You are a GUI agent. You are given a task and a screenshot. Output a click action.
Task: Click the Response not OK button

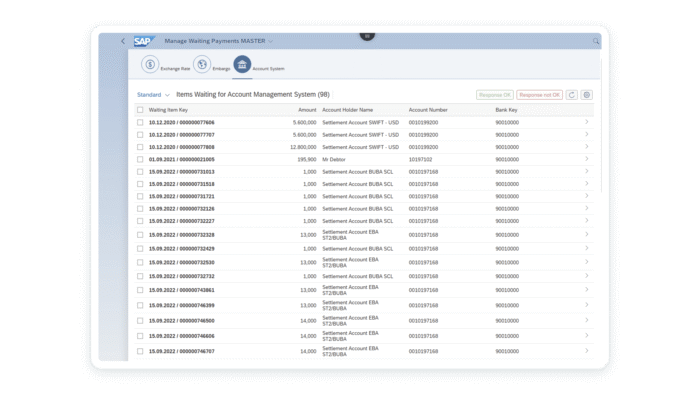539,95
